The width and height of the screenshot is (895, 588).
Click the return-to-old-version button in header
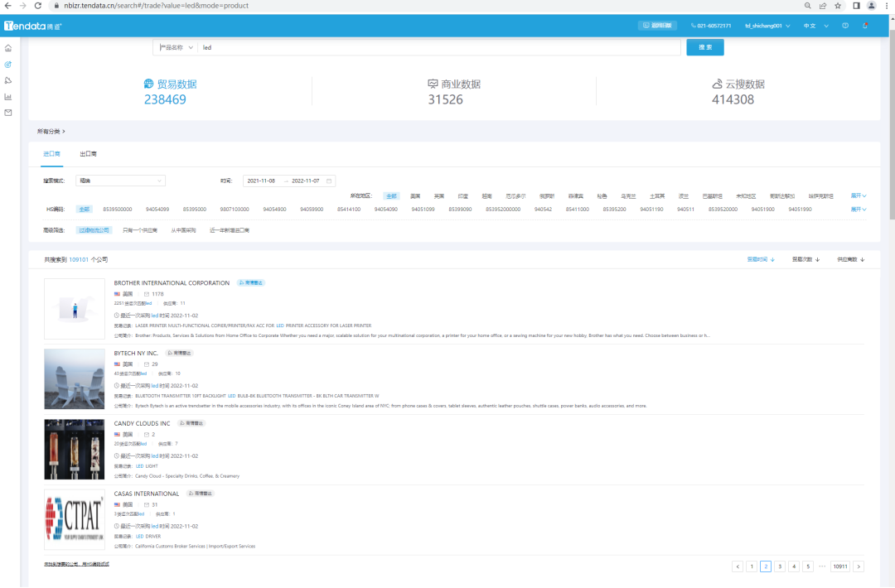(657, 26)
